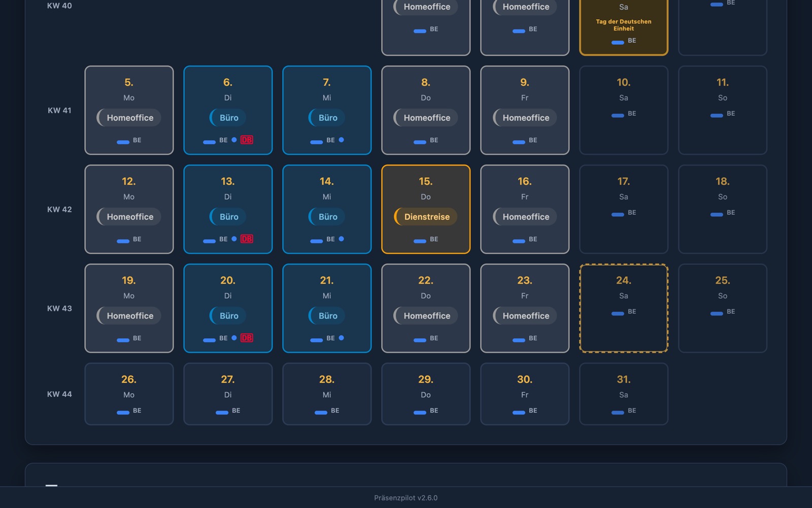Open the Sunday 25. day card
The image size is (812, 508).
coord(723,308)
